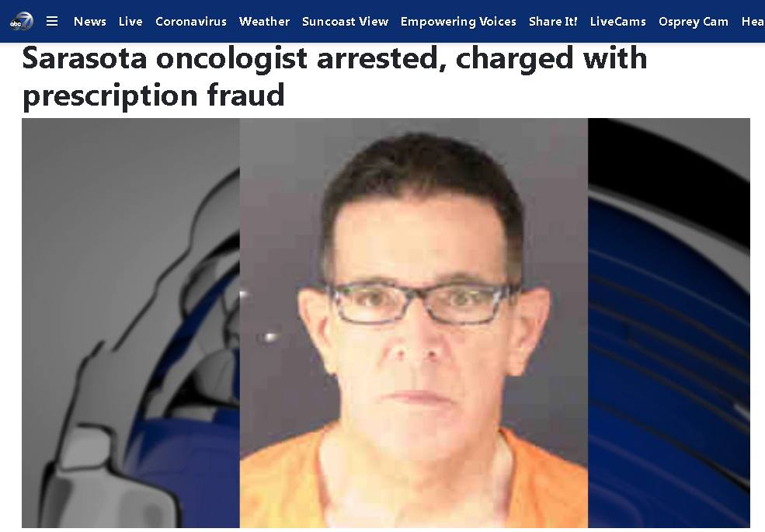This screenshot has width=765, height=532.
Task: Click the Share It! nav link
Action: [553, 22]
